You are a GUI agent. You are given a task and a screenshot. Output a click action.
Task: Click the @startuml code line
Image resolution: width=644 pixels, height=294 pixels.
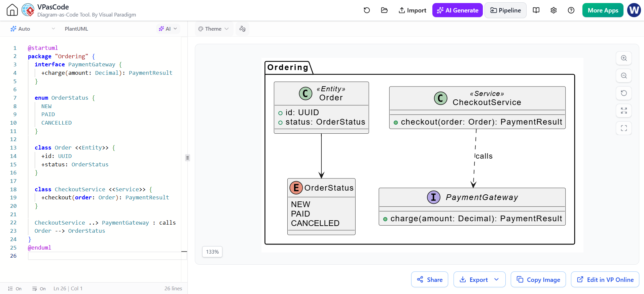[x=43, y=48]
